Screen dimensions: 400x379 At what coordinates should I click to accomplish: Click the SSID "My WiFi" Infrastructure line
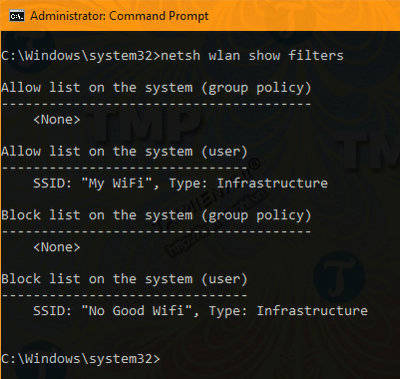point(180,184)
